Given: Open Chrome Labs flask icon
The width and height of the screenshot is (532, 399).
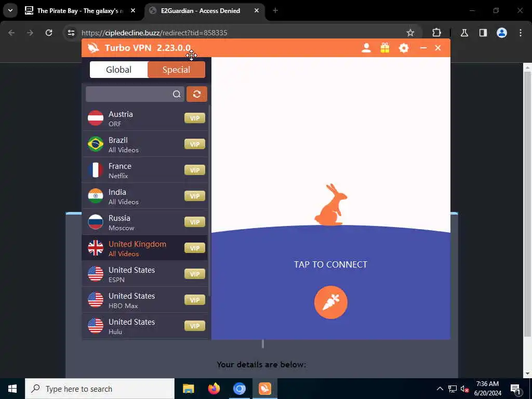Looking at the screenshot, I should click(x=464, y=33).
